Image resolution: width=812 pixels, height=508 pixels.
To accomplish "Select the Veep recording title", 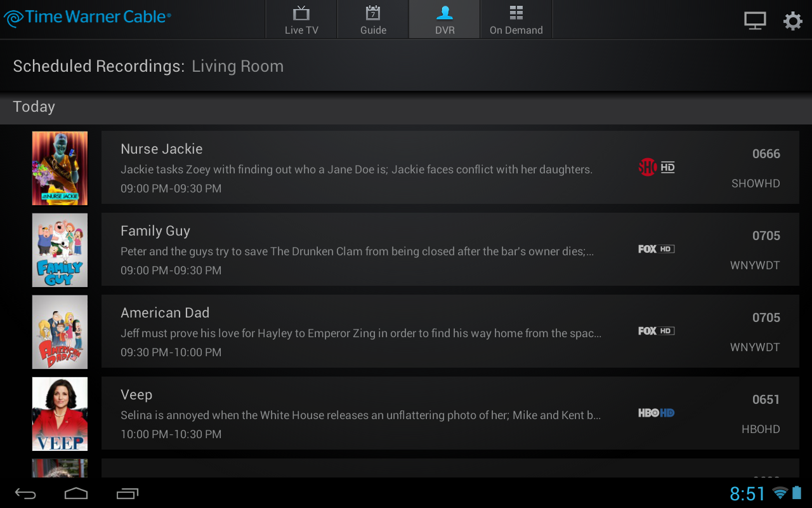I will 136,395.
